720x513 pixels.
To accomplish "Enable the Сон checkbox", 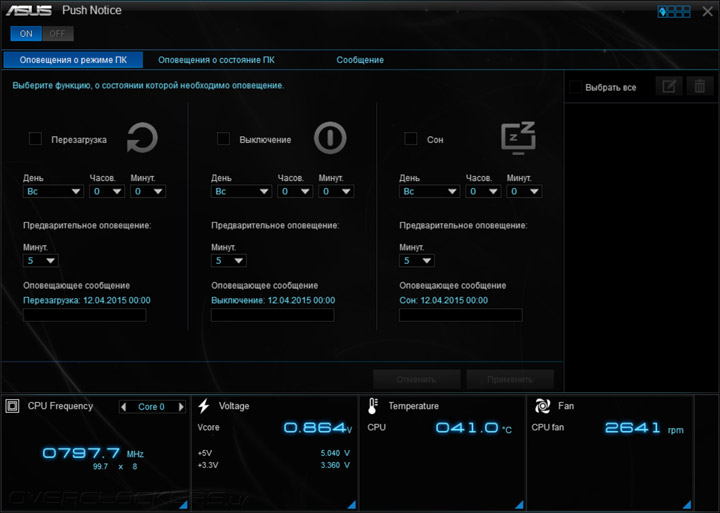I will [411, 138].
